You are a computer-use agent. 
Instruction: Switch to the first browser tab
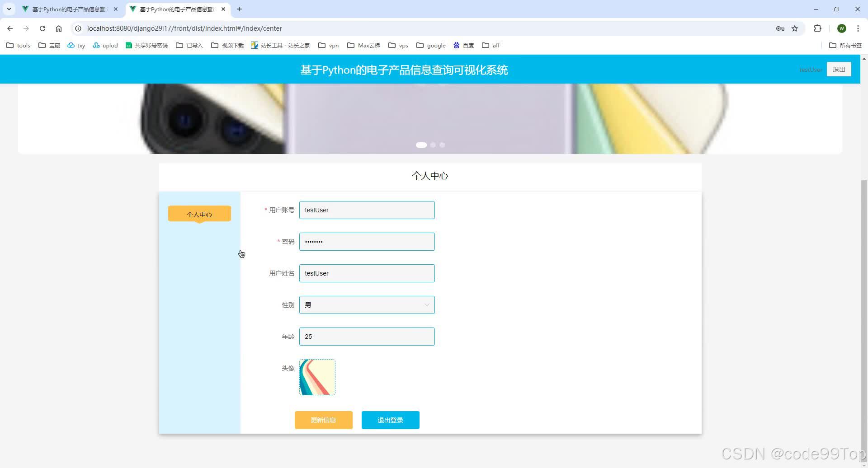pyautogui.click(x=68, y=9)
